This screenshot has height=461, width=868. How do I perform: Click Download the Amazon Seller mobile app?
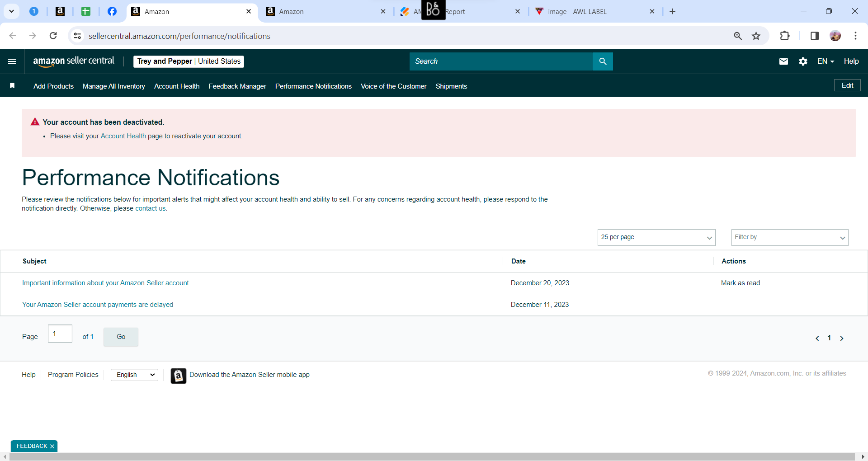[x=250, y=375]
